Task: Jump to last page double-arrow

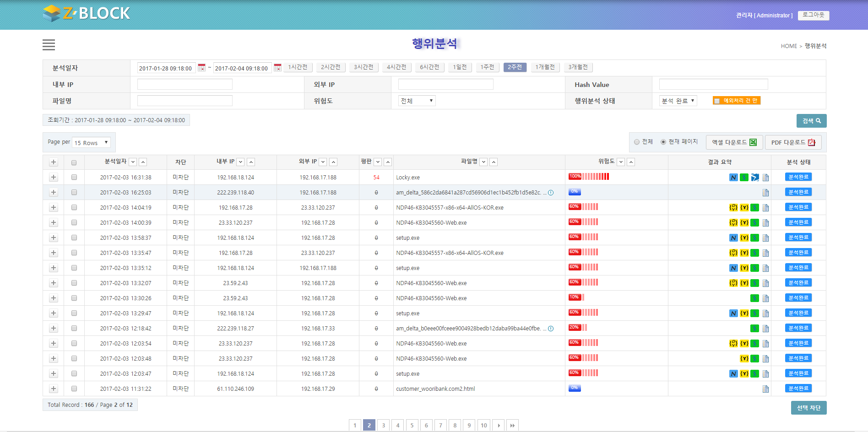Action: (512, 425)
